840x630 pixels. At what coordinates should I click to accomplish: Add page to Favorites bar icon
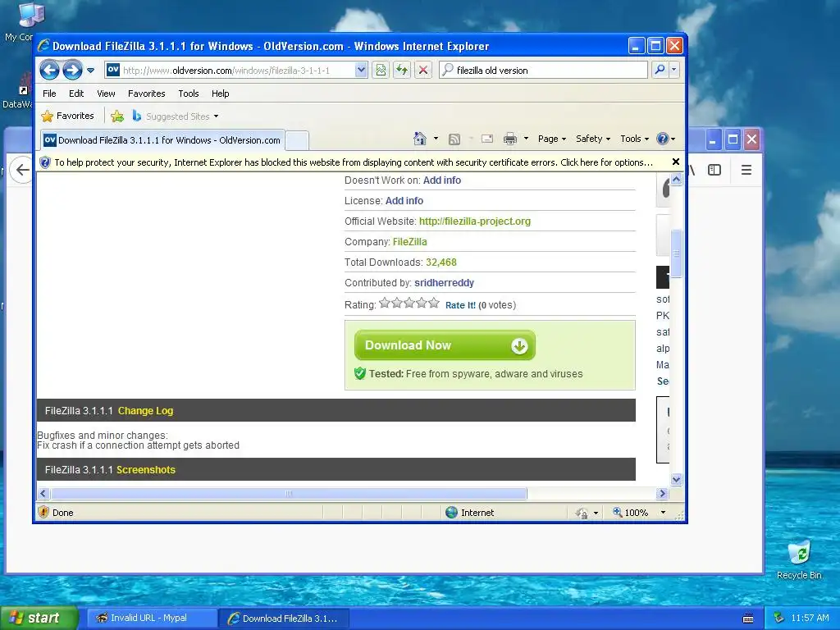point(117,116)
